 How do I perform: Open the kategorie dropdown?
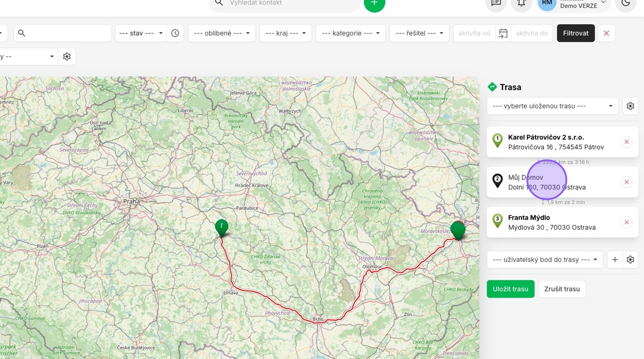350,33
